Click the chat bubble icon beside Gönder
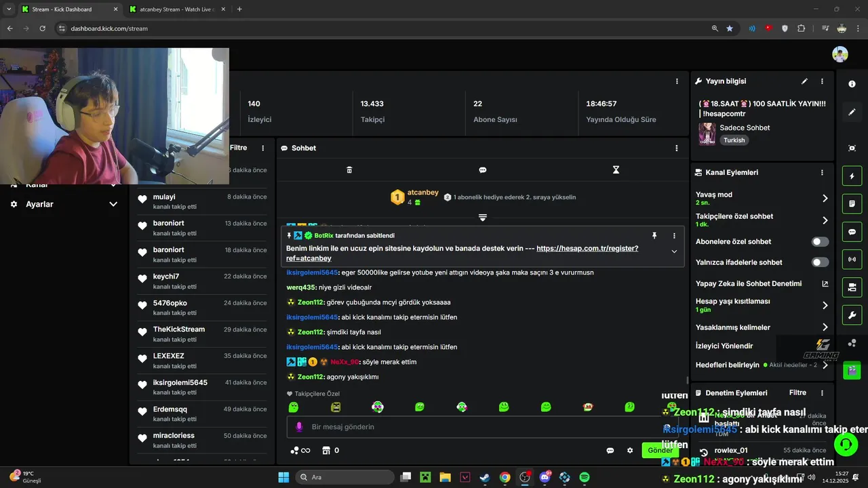This screenshot has height=488, width=868. (x=610, y=450)
